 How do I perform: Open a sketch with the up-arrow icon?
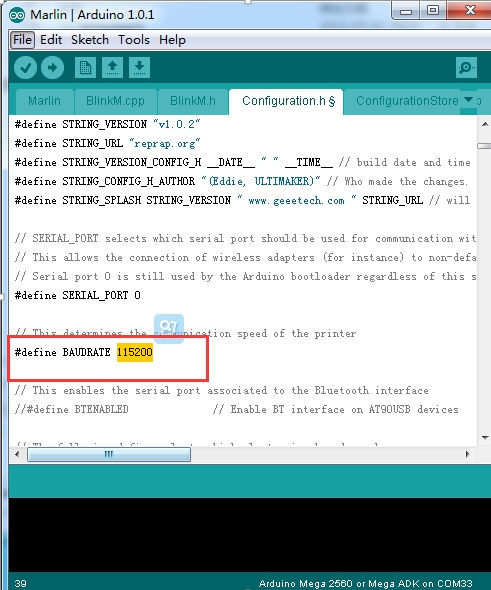pos(112,68)
